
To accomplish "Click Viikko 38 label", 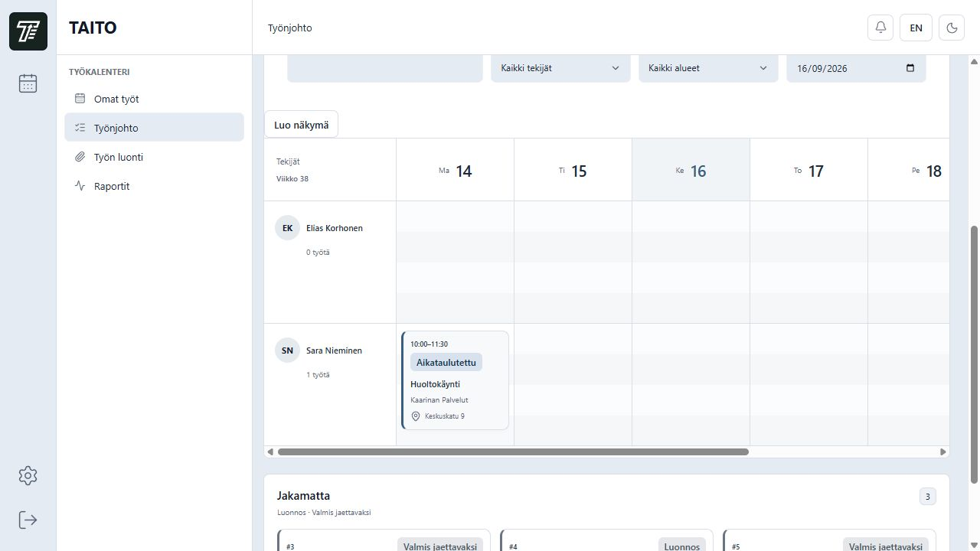I will coord(292,179).
